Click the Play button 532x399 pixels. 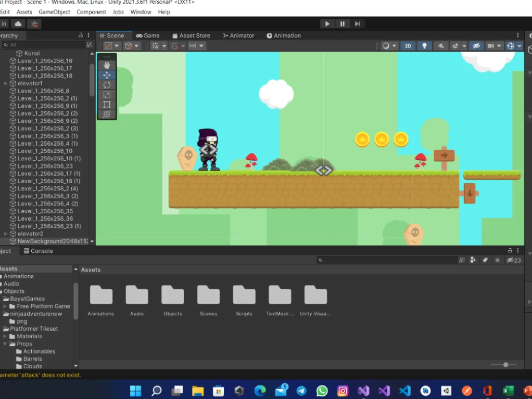(x=327, y=23)
